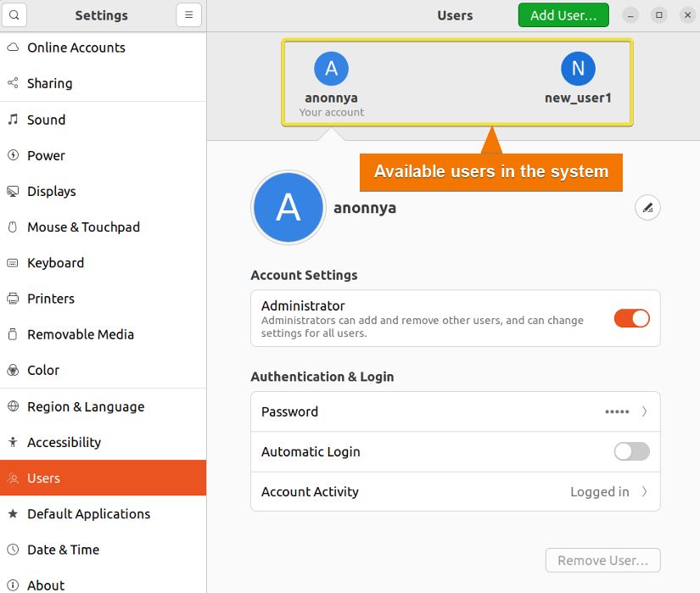Screen dimensions: 700x593
Task: Open Region & Language settings
Action: click(104, 406)
